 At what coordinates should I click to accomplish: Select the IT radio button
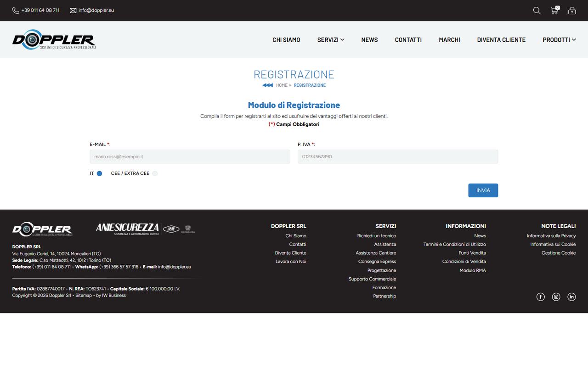click(99, 173)
